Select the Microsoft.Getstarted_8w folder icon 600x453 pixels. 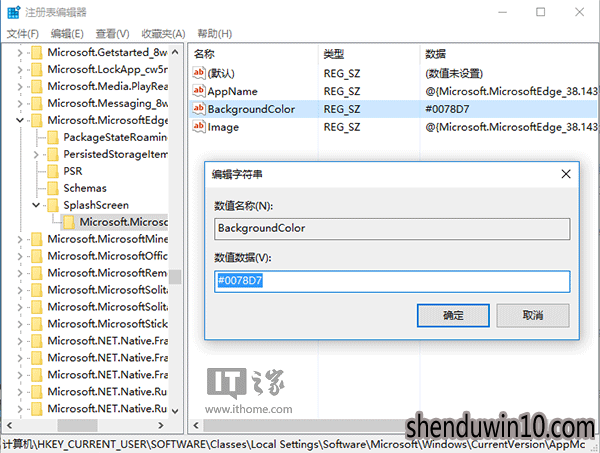click(37, 53)
